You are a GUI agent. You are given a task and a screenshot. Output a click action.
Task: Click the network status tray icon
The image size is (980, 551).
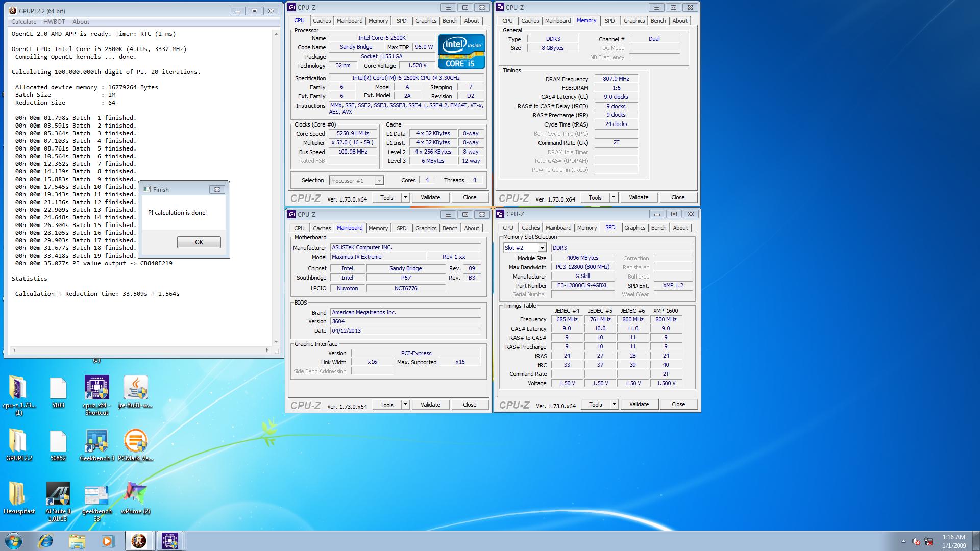pyautogui.click(x=929, y=541)
